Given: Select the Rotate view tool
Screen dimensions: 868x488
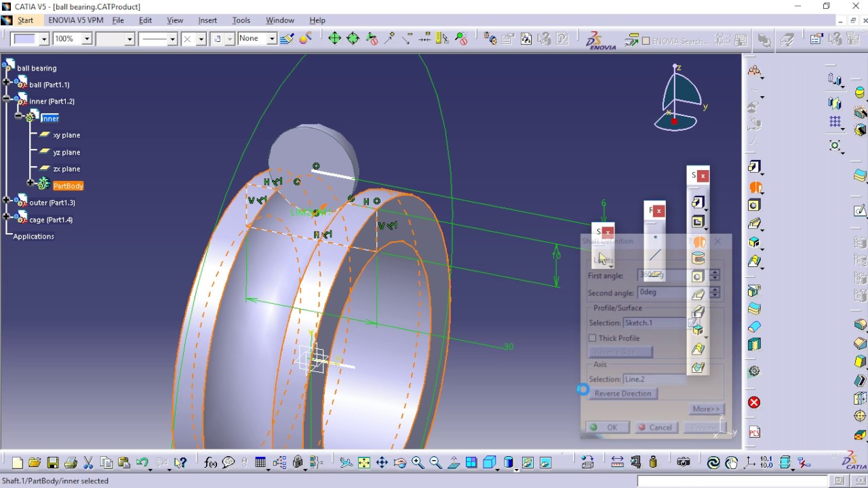Looking at the screenshot, I should coord(400,463).
